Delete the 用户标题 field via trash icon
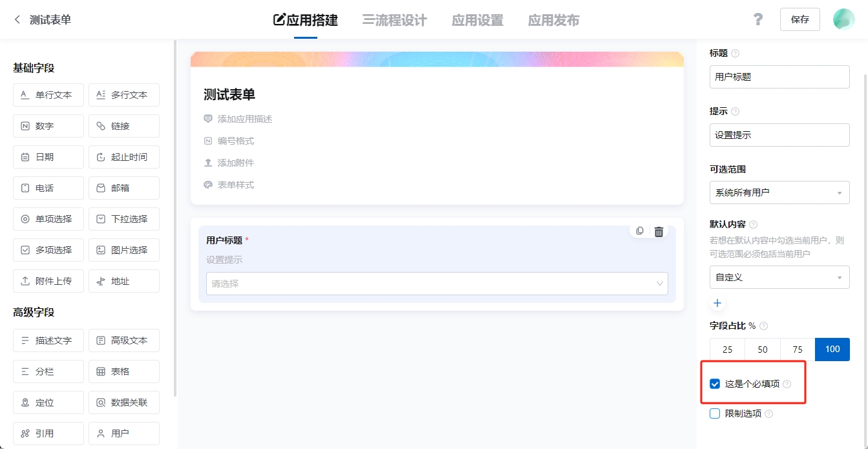Screen dimensions: 868x449 (659, 231)
